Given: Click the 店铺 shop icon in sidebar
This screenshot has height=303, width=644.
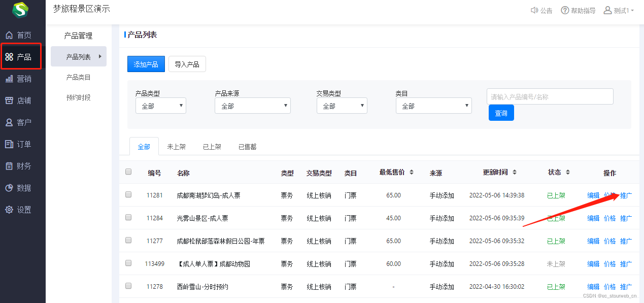Looking at the screenshot, I should click(x=9, y=100).
